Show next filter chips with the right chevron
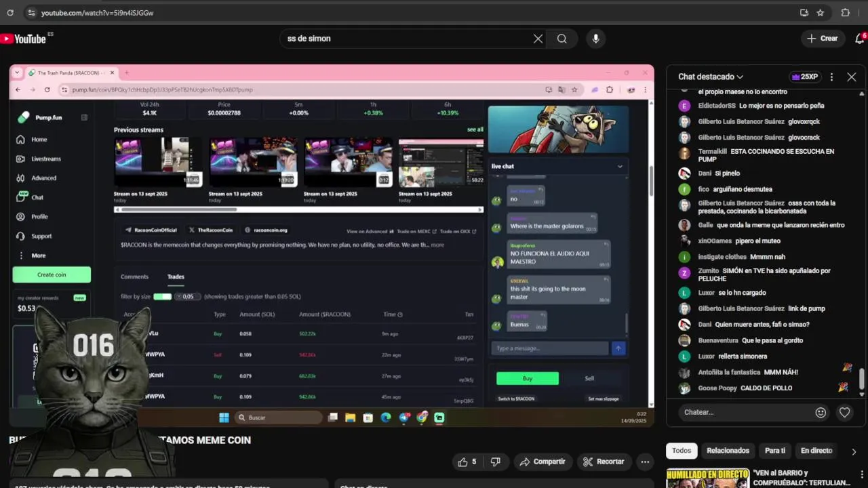Image resolution: width=868 pixels, height=488 pixels. click(x=854, y=451)
